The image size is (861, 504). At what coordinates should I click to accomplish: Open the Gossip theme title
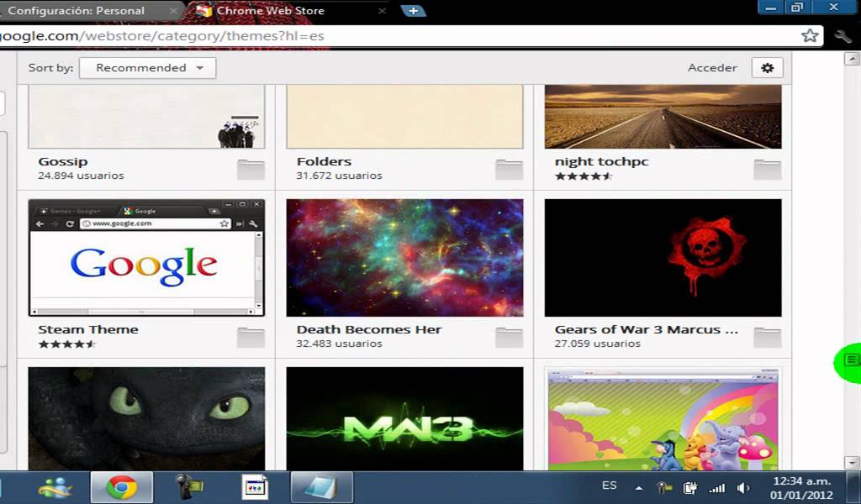click(62, 162)
